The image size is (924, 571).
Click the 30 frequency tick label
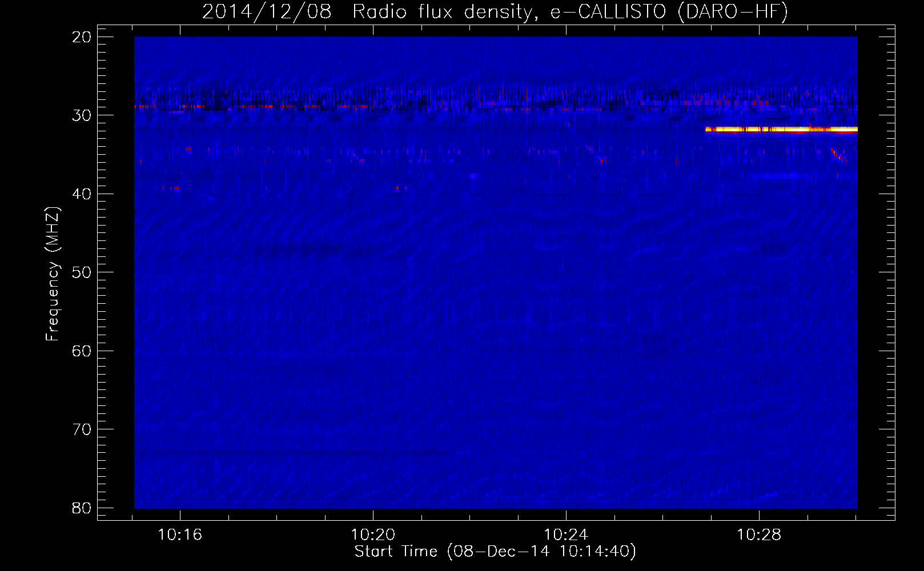(82, 115)
